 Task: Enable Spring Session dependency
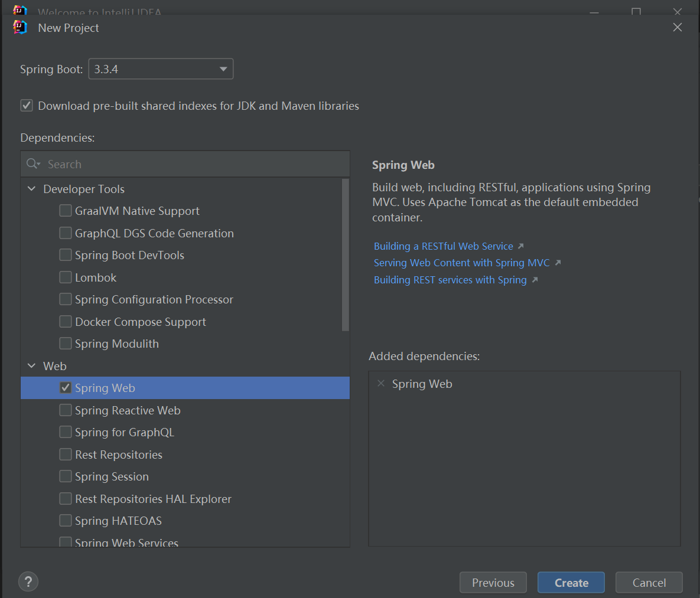pyautogui.click(x=65, y=476)
